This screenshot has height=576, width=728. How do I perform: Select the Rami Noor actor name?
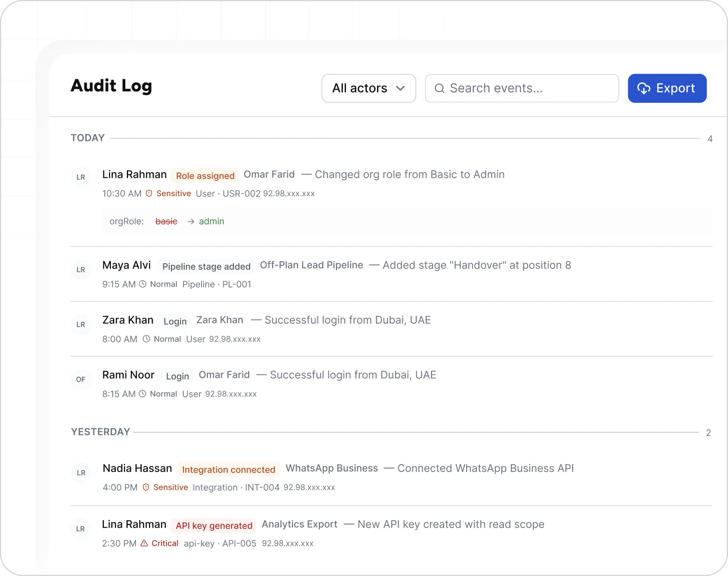pyautogui.click(x=128, y=375)
